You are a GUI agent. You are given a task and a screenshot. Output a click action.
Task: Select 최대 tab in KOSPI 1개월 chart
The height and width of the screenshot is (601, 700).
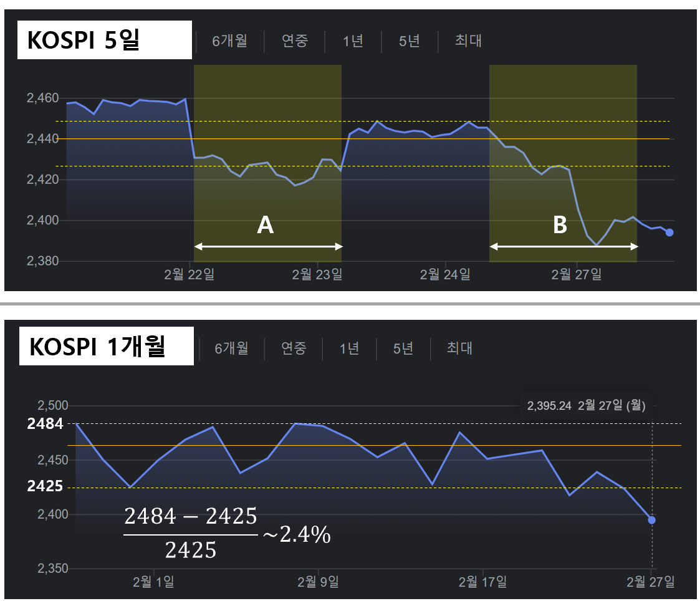tap(459, 349)
